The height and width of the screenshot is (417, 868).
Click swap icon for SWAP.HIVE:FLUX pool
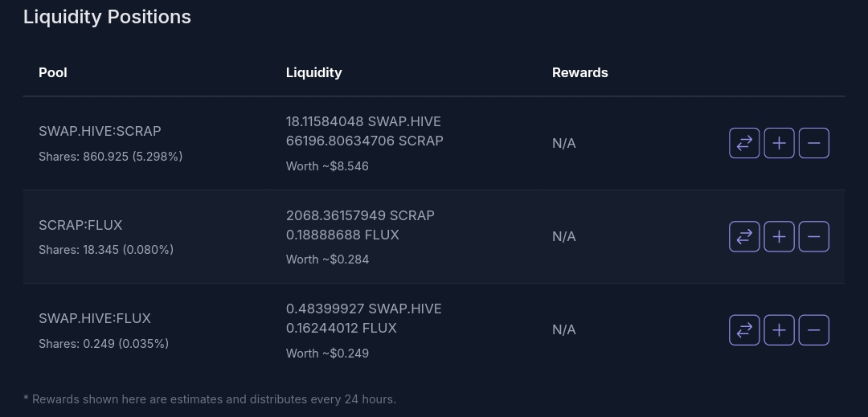click(744, 330)
